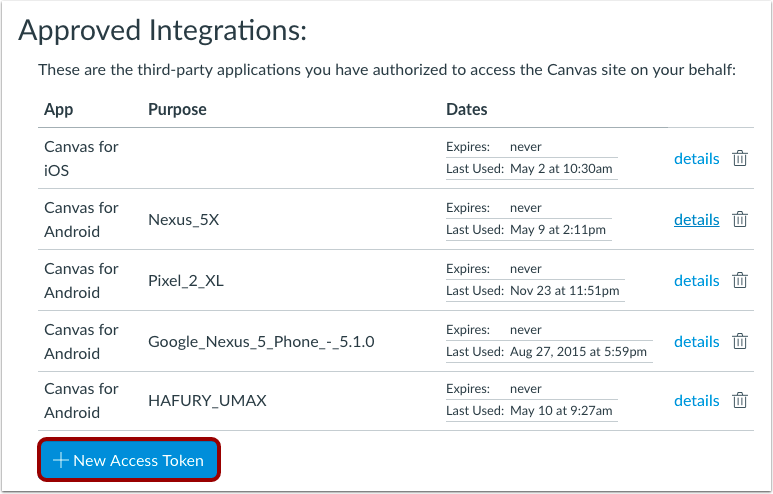View details of the Nexus_5X token
Screen dimensions: 773x494
pos(696,219)
